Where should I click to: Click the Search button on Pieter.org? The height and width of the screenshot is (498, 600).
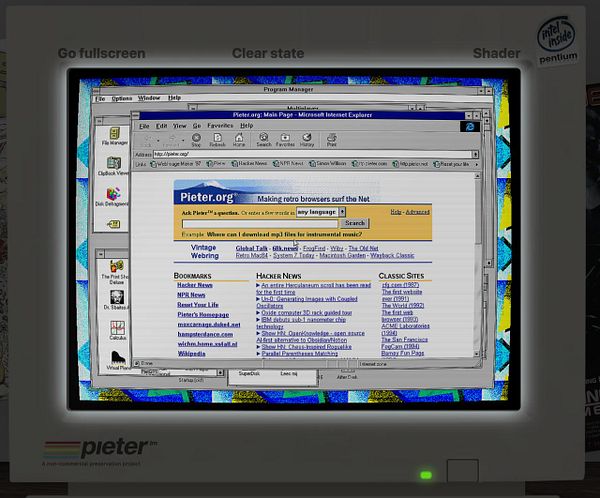[x=355, y=223]
